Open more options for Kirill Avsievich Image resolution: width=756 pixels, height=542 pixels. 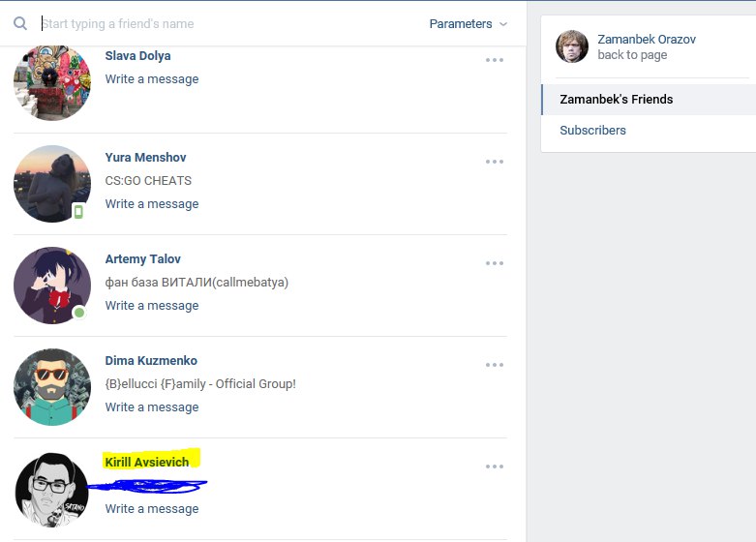[x=495, y=467]
